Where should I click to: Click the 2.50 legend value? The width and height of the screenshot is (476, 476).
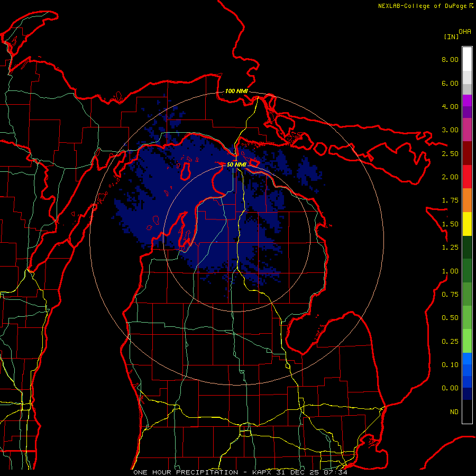(x=450, y=153)
